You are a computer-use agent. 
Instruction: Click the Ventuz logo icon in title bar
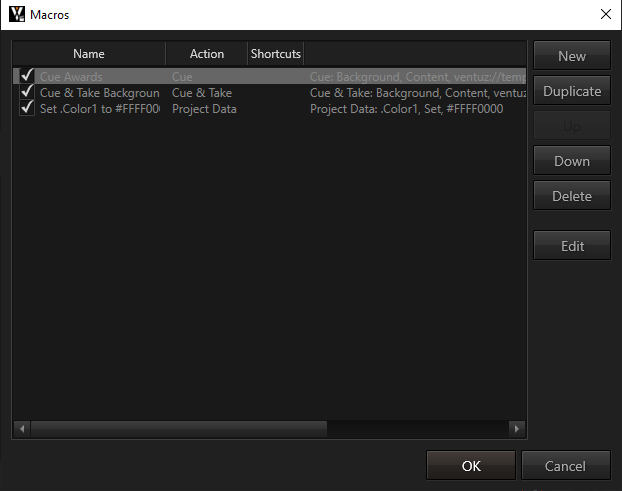click(16, 15)
